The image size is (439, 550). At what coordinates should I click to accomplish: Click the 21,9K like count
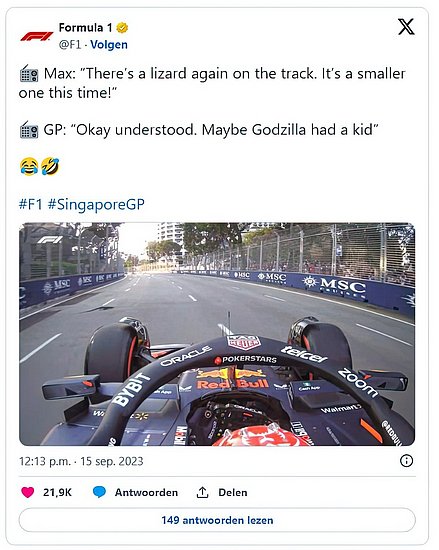[x=58, y=492]
